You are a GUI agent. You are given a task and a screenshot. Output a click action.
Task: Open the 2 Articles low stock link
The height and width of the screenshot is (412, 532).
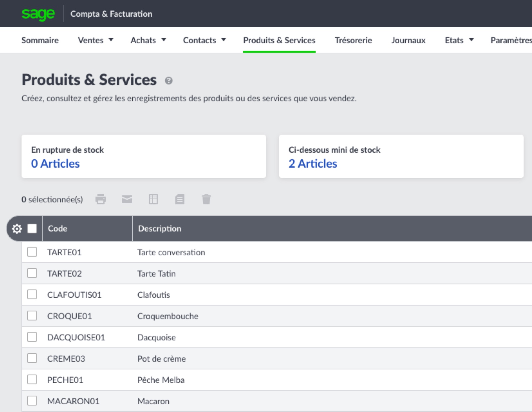point(313,164)
